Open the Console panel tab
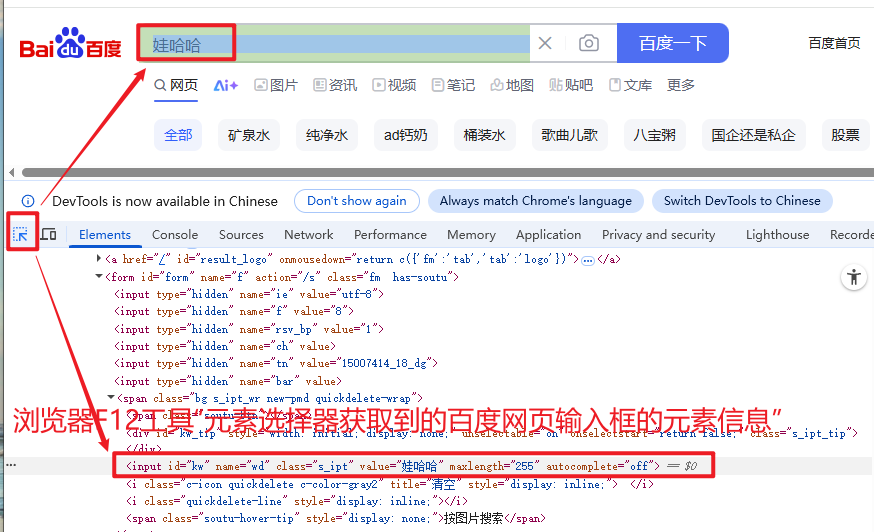The image size is (874, 532). coord(175,235)
